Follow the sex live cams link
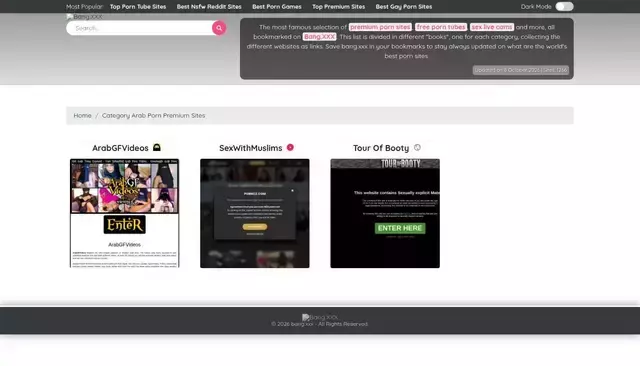Screen dimensions: 640x366 [x=492, y=27]
